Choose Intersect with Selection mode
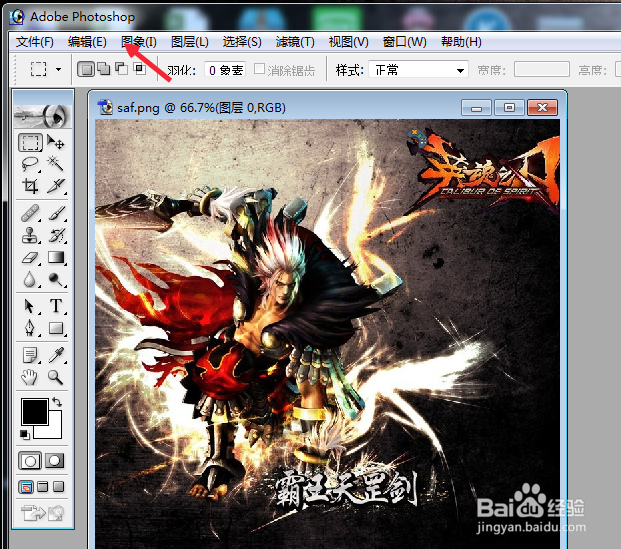 tap(139, 69)
